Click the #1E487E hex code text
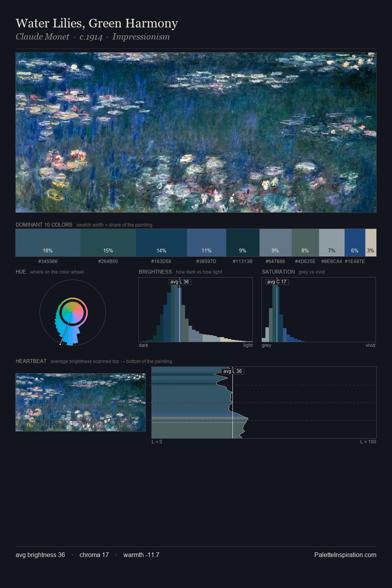This screenshot has width=392, height=588. pyautogui.click(x=355, y=261)
